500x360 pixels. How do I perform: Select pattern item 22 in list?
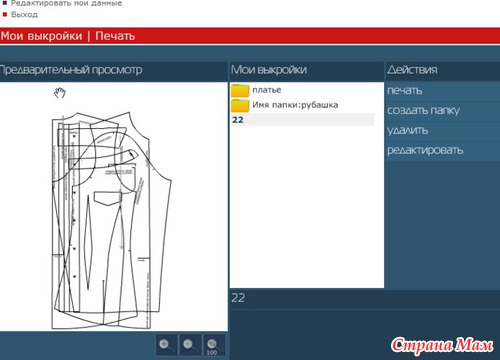tap(303, 120)
